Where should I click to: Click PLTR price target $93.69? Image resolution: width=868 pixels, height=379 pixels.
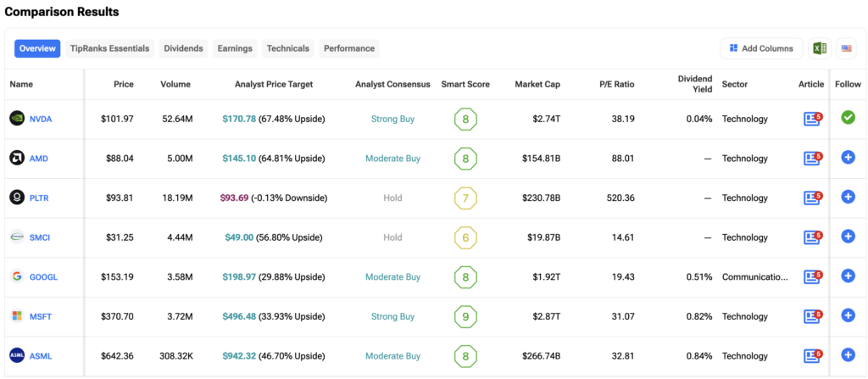[234, 198]
